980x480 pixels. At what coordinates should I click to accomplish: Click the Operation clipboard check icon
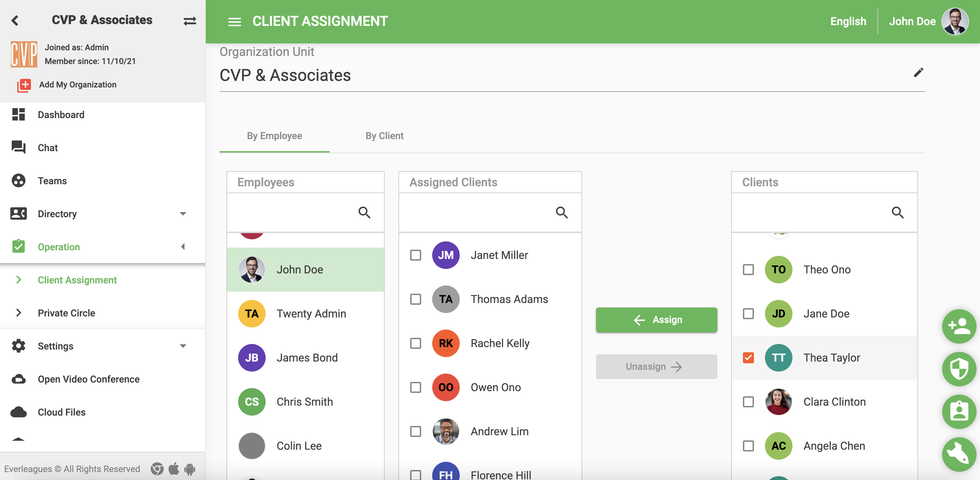(x=18, y=246)
